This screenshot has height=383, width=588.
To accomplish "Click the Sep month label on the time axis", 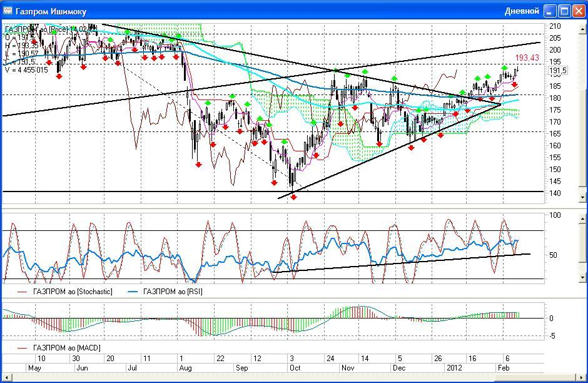I will click(x=242, y=368).
